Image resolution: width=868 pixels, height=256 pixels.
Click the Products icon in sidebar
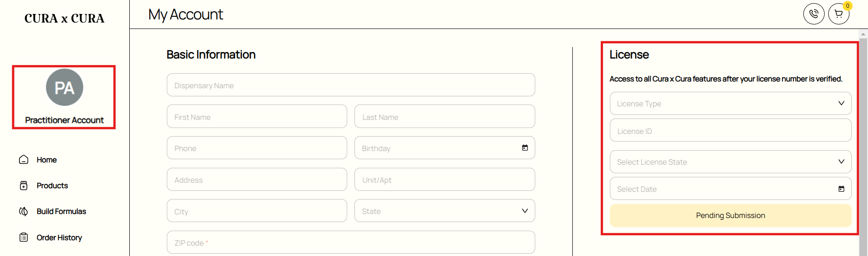(24, 185)
